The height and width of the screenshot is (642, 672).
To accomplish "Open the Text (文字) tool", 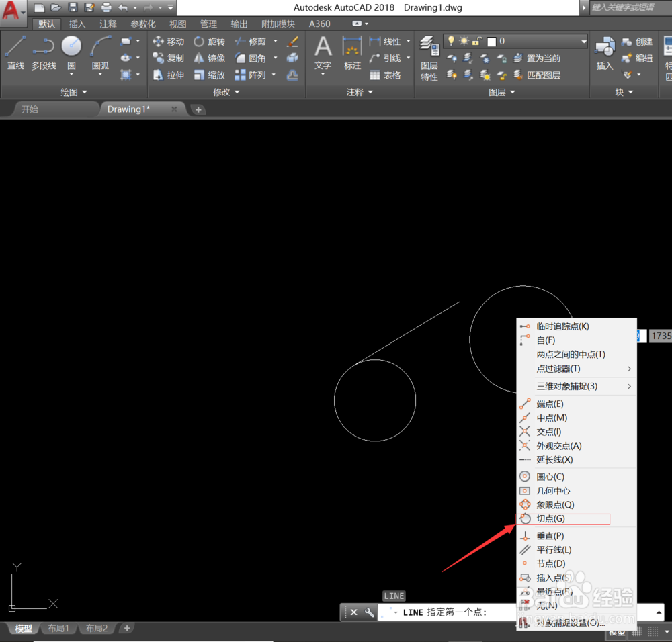I will click(323, 52).
